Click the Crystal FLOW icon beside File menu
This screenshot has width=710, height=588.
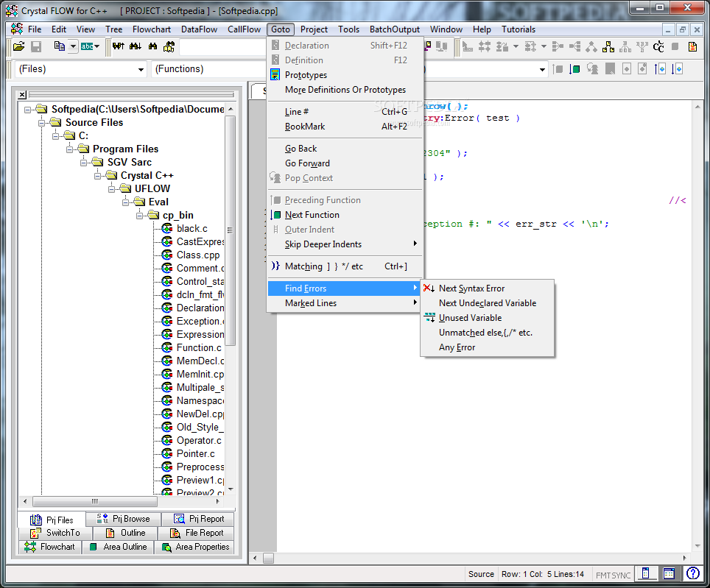17,29
